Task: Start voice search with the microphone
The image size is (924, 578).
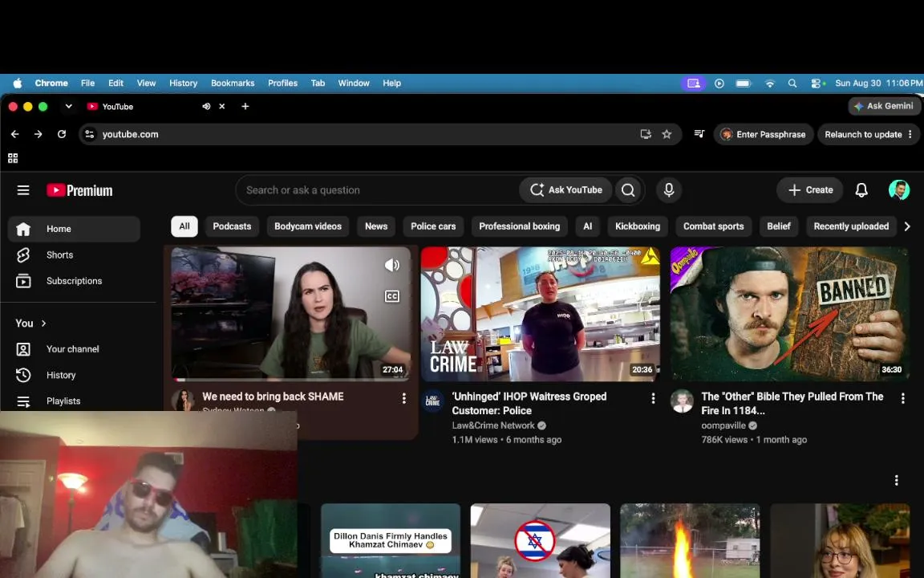Action: (669, 190)
